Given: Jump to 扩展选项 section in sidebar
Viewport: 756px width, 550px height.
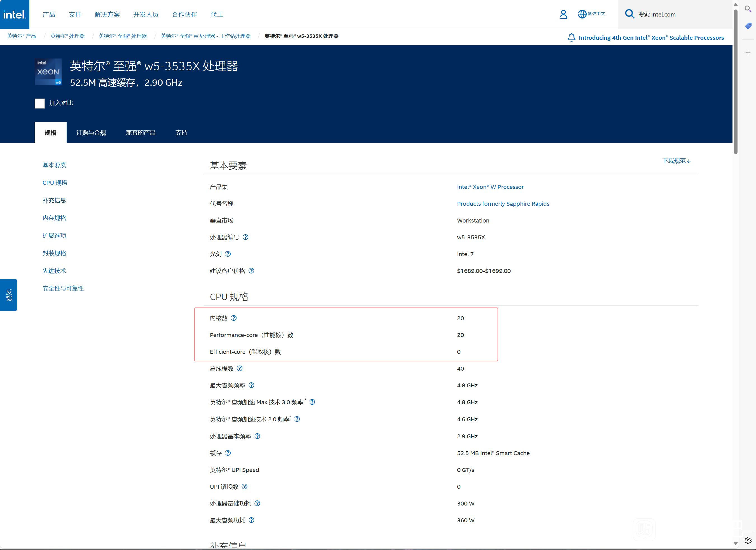Looking at the screenshot, I should click(x=54, y=236).
